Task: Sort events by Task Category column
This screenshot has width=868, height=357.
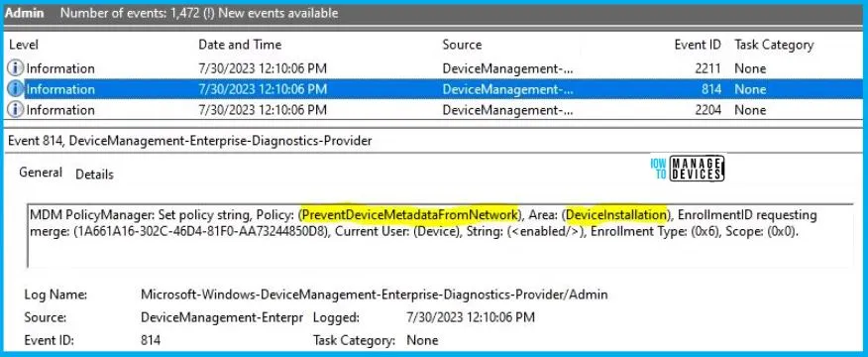Action: coord(774,45)
